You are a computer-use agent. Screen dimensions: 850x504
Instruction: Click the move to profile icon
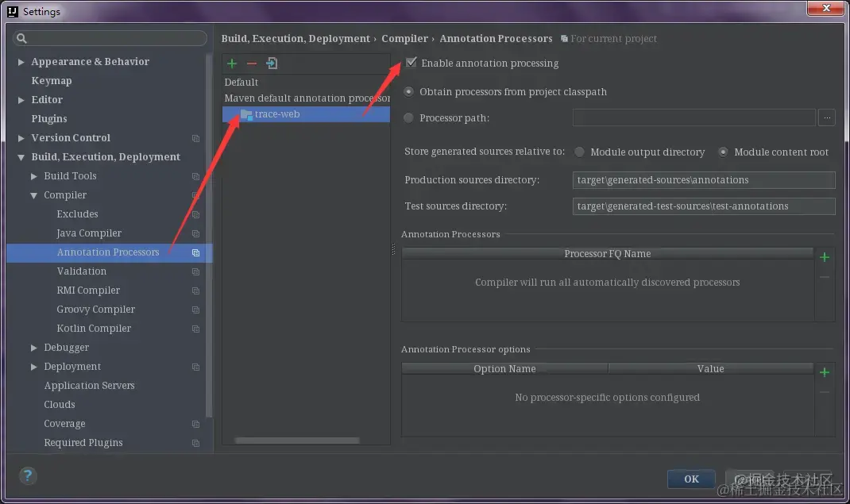(272, 63)
